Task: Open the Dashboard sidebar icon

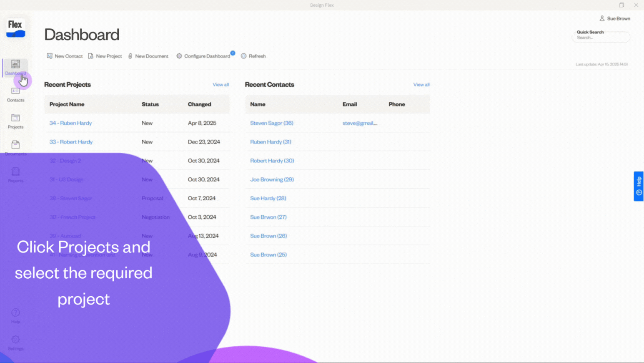Action: click(15, 67)
